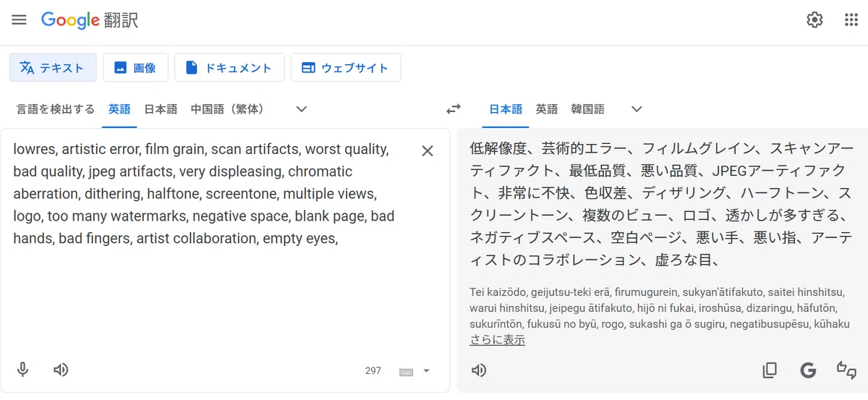The height and width of the screenshot is (400, 868).
Task: Listen to the source text
Action: pos(61,370)
